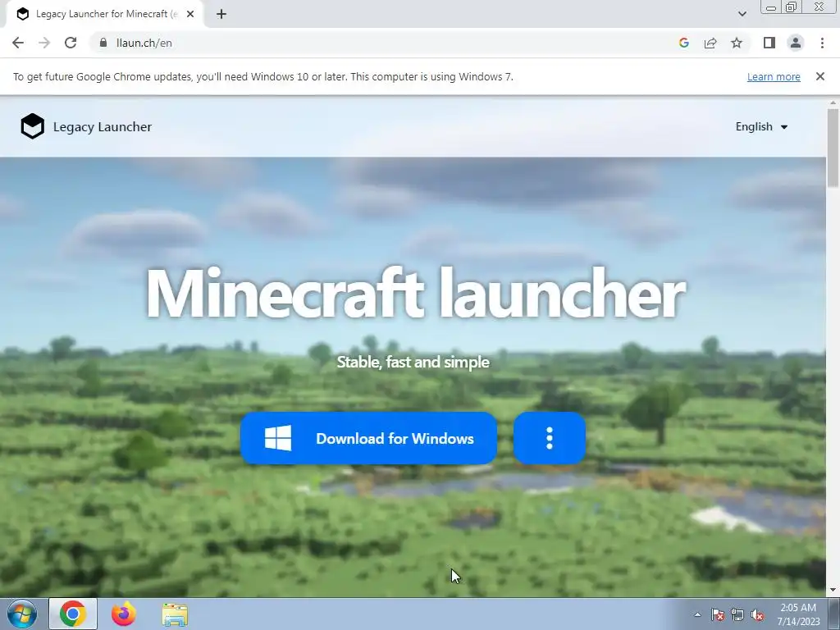Share this page via the share icon
The width and height of the screenshot is (840, 630).
tap(710, 43)
